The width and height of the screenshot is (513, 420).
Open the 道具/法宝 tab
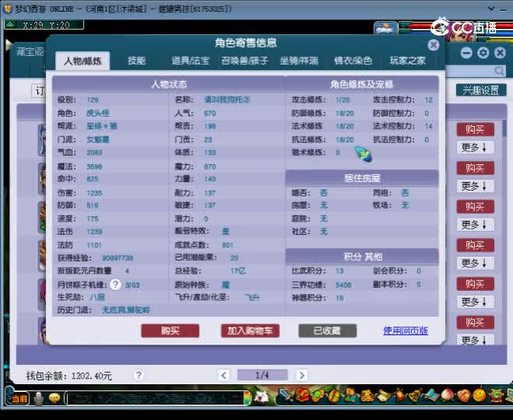pos(190,61)
